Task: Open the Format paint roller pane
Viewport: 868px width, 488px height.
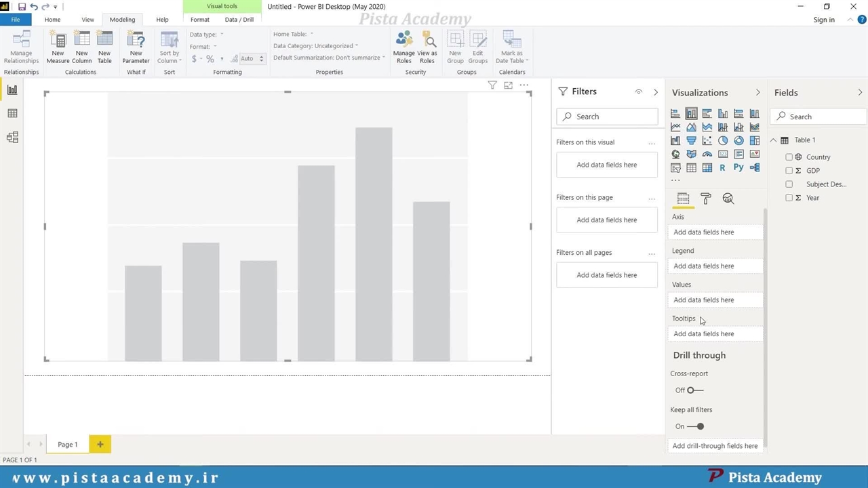Action: [705, 199]
